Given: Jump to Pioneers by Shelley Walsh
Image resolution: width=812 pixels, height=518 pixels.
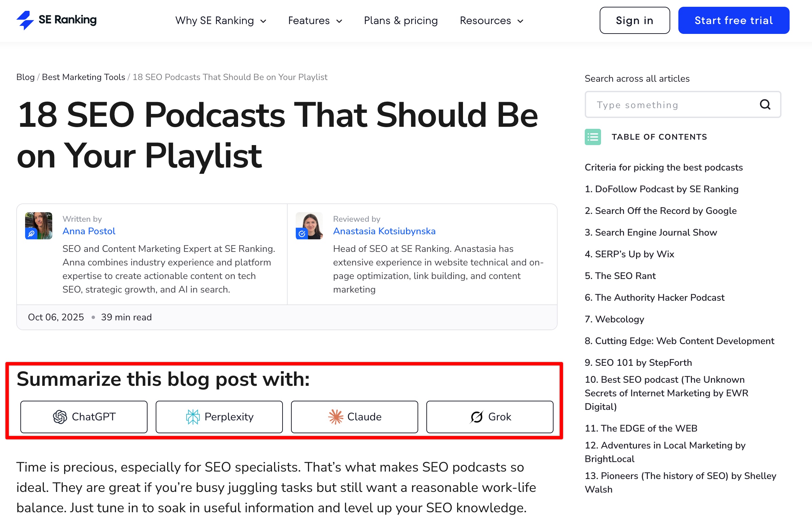Looking at the screenshot, I should point(680,482).
